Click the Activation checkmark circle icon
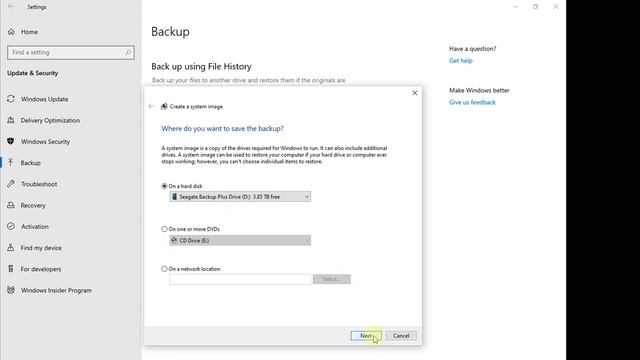The width and height of the screenshot is (640, 360). (x=11, y=226)
